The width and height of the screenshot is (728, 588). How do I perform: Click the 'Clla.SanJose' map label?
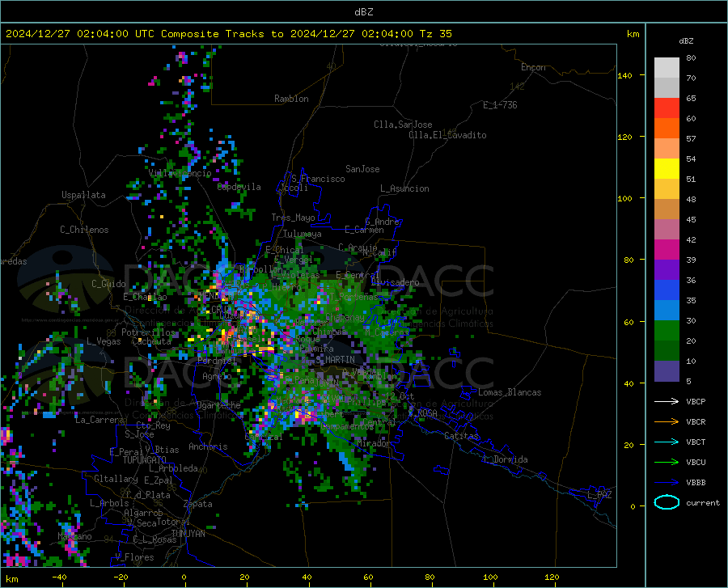403,125
